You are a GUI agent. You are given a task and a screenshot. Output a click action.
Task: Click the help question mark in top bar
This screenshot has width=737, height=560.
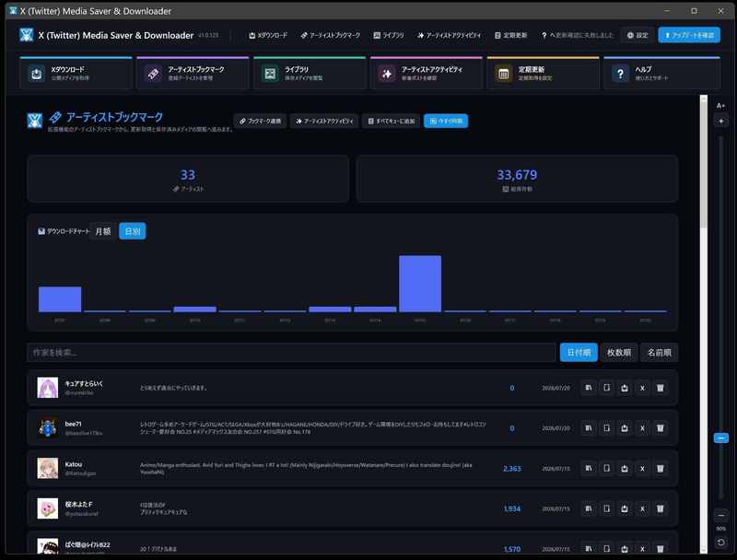pyautogui.click(x=544, y=35)
